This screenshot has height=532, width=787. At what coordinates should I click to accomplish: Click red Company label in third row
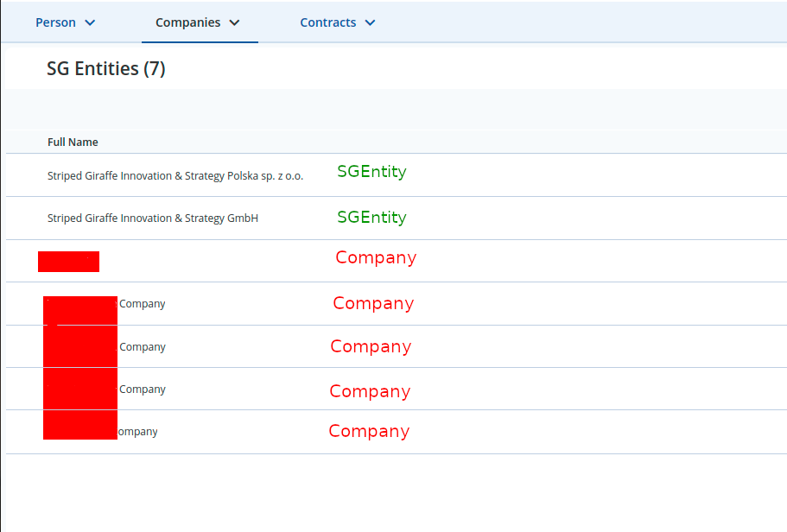click(x=376, y=258)
